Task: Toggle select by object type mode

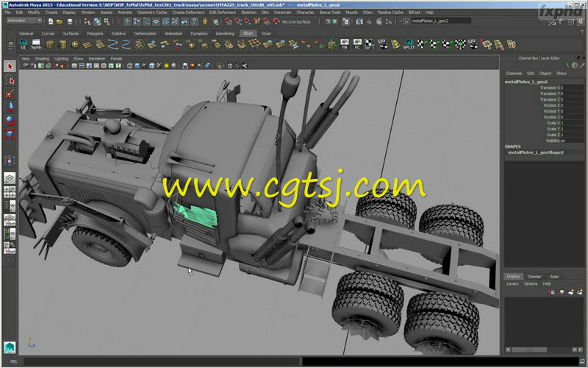Action: pyautogui.click(x=97, y=22)
